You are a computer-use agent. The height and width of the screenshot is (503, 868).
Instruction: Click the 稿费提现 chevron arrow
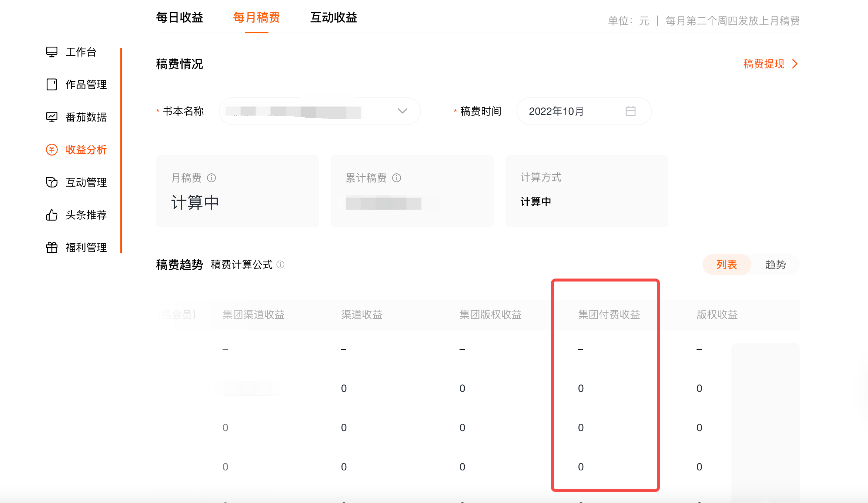[x=795, y=64]
